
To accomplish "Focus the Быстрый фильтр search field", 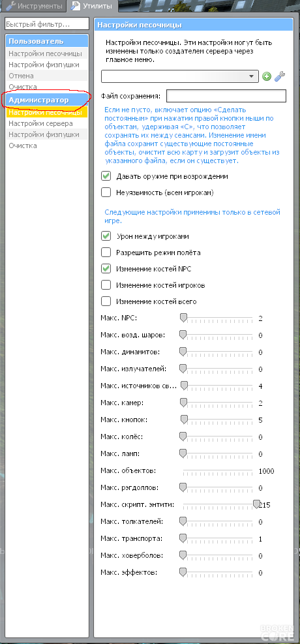I will point(47,25).
